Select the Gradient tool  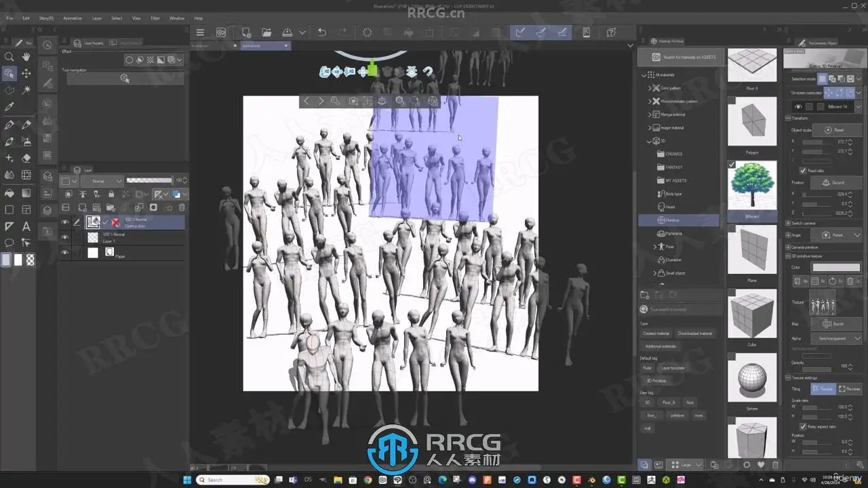pyautogui.click(x=26, y=192)
